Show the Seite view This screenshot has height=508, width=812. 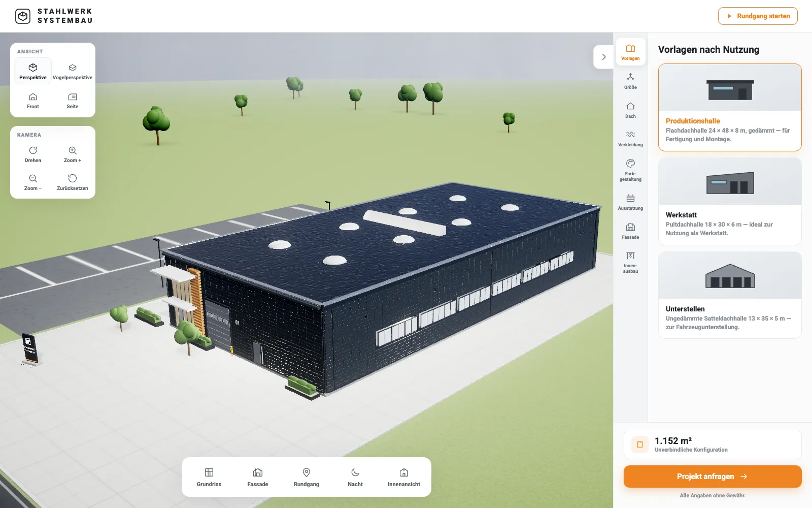tap(73, 101)
